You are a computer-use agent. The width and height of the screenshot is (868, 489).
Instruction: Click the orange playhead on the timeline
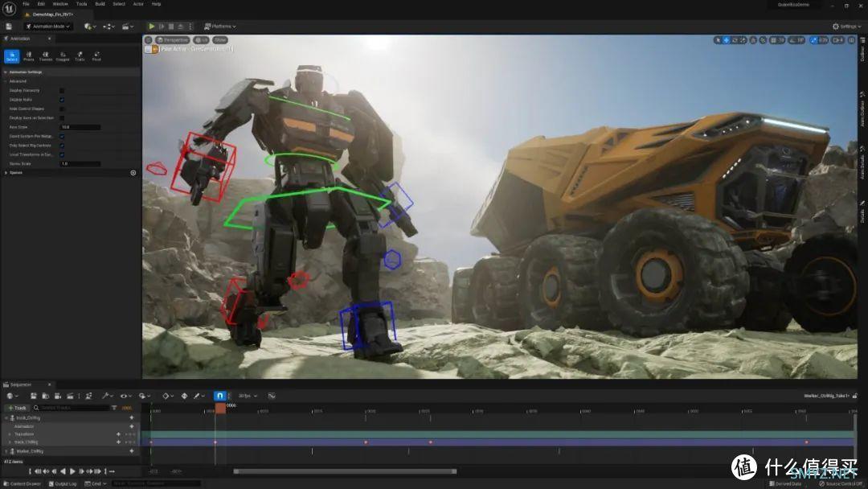click(x=220, y=408)
